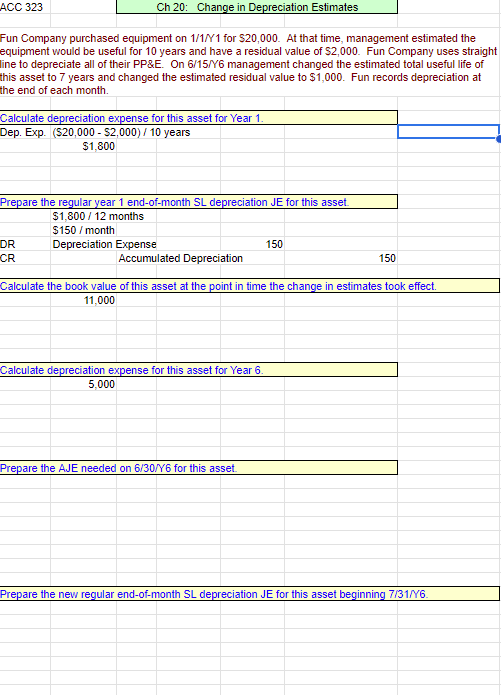This screenshot has width=501, height=695.
Task: Select the Depreciation Expense account cell
Action: tap(104, 244)
